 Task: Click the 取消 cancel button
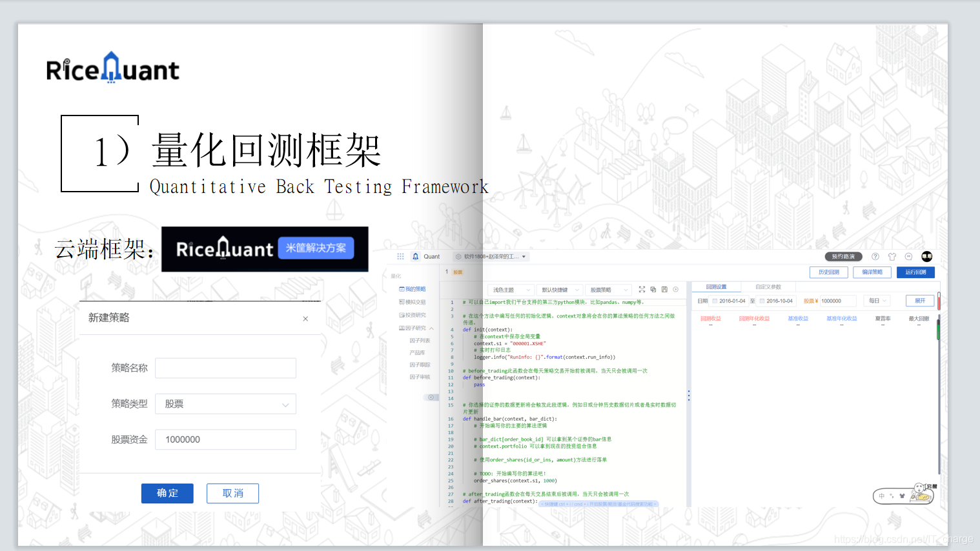tap(232, 493)
